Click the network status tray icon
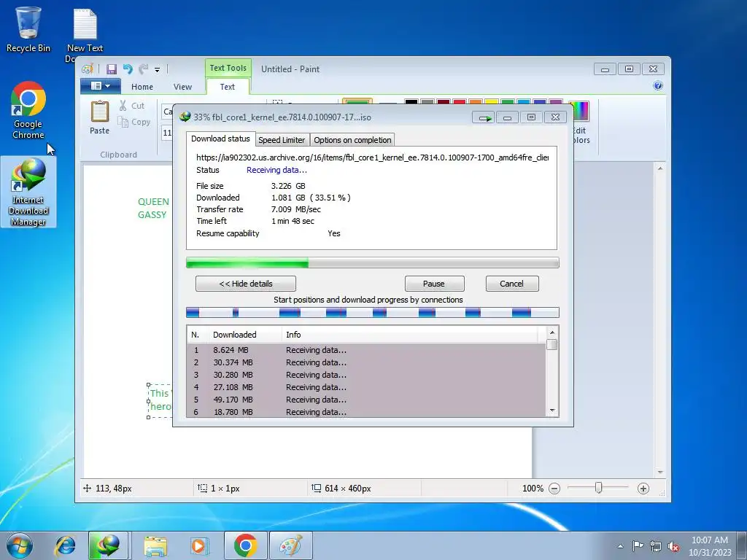Viewport: 747px width, 560px height. (x=656, y=547)
